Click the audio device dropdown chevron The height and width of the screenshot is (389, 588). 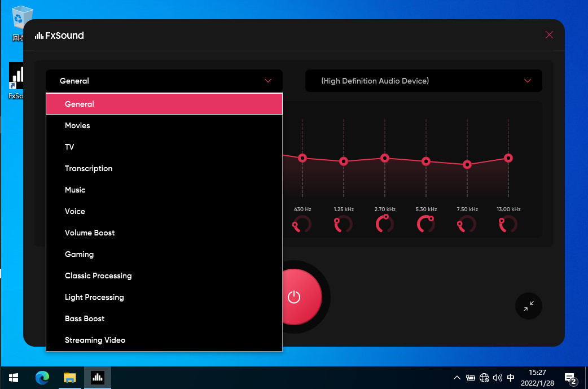(x=527, y=81)
